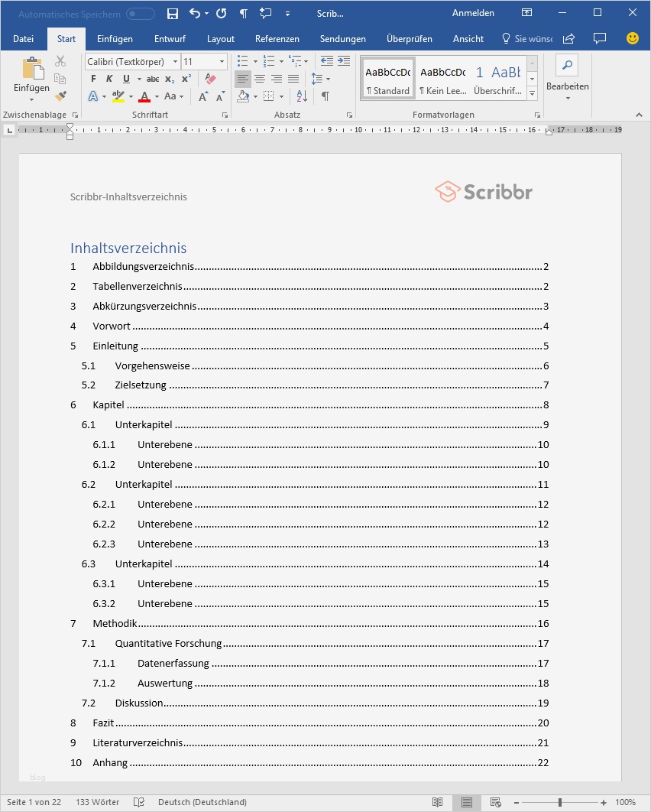651x812 pixels.
Task: Increase the paragraph indent
Action: pos(344,61)
